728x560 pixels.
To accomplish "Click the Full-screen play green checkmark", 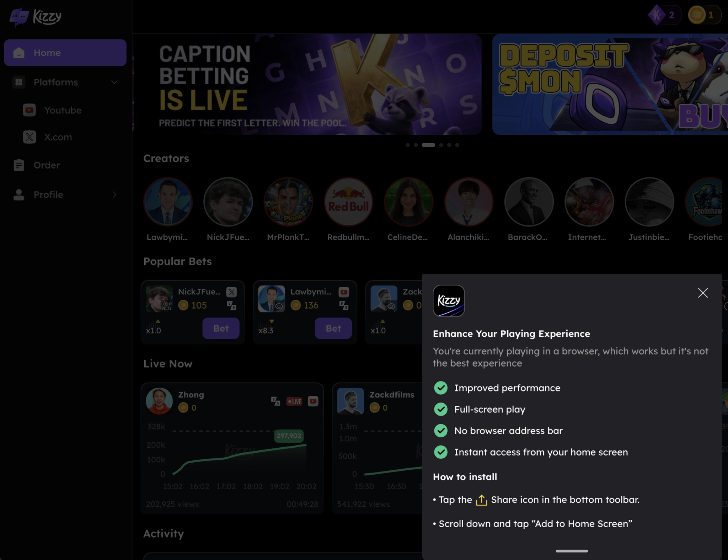I will [x=441, y=409].
